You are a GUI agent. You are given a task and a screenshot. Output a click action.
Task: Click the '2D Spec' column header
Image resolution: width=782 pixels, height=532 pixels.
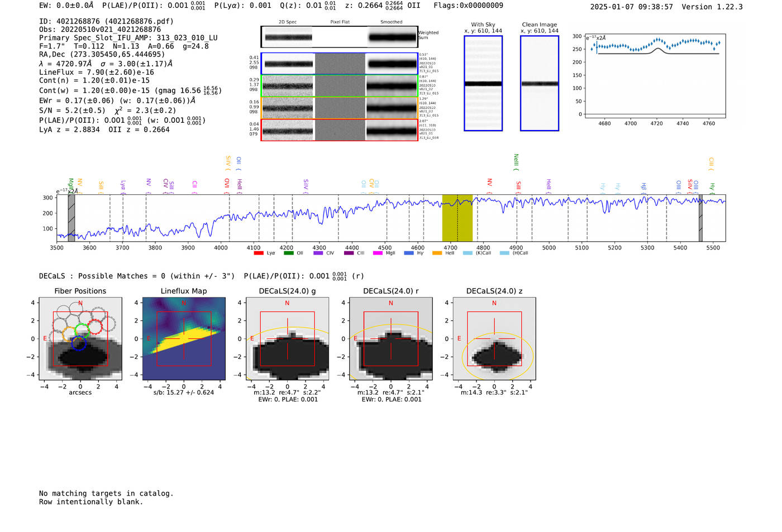[288, 22]
